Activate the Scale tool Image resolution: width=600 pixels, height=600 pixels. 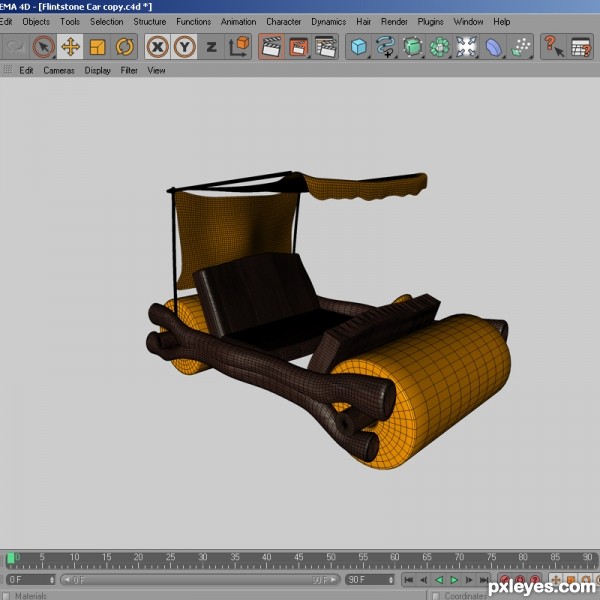pyautogui.click(x=97, y=47)
